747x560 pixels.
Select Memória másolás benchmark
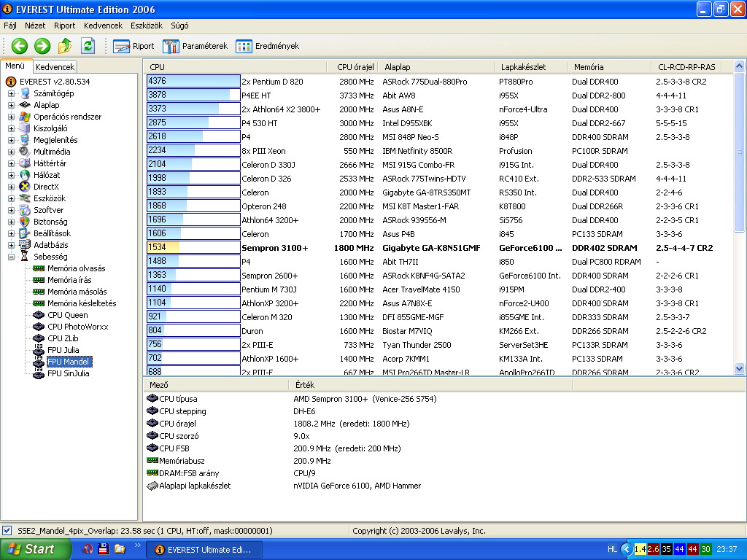coord(77,292)
